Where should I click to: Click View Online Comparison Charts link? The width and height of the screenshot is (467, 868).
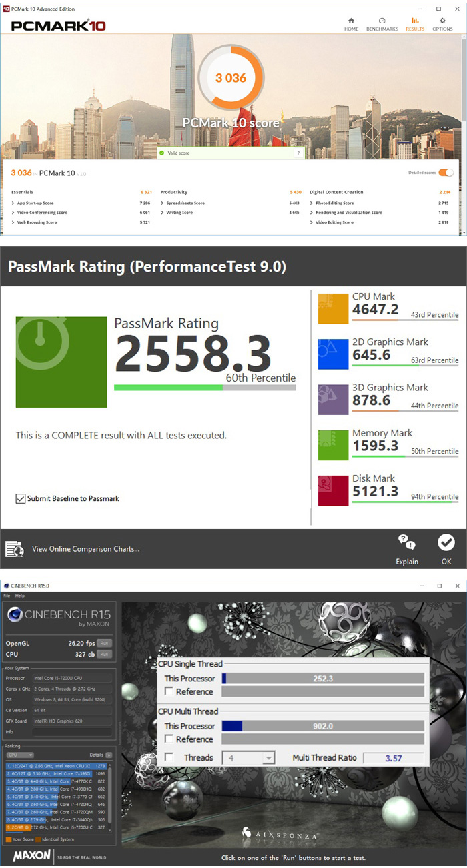pos(86,549)
